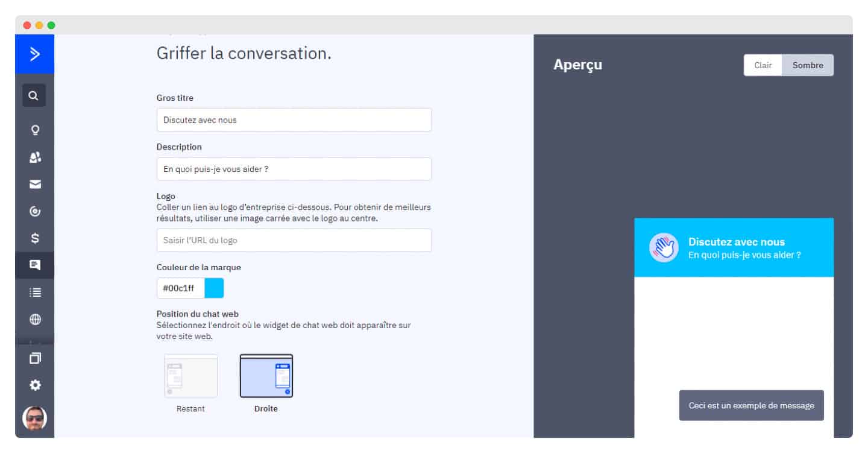868x453 pixels.
Task: Click the red close window button
Action: [x=27, y=25]
